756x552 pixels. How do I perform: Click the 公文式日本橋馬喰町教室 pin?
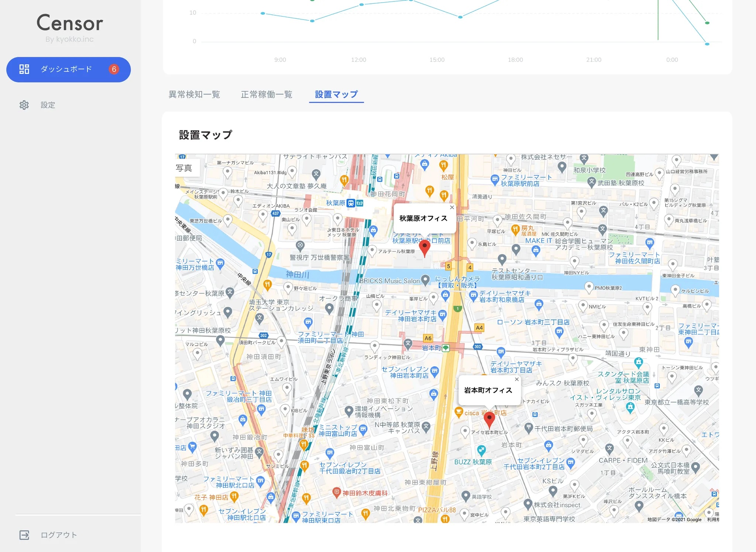pos(695,468)
